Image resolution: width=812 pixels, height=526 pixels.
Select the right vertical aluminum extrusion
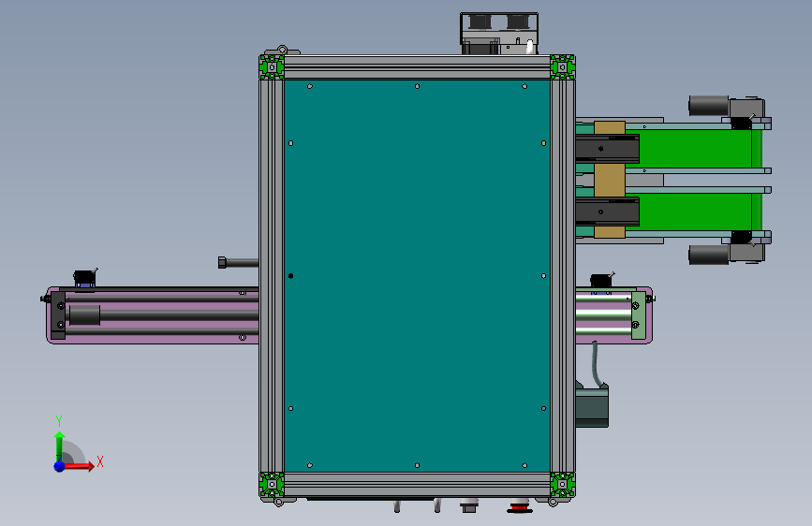tap(563, 275)
